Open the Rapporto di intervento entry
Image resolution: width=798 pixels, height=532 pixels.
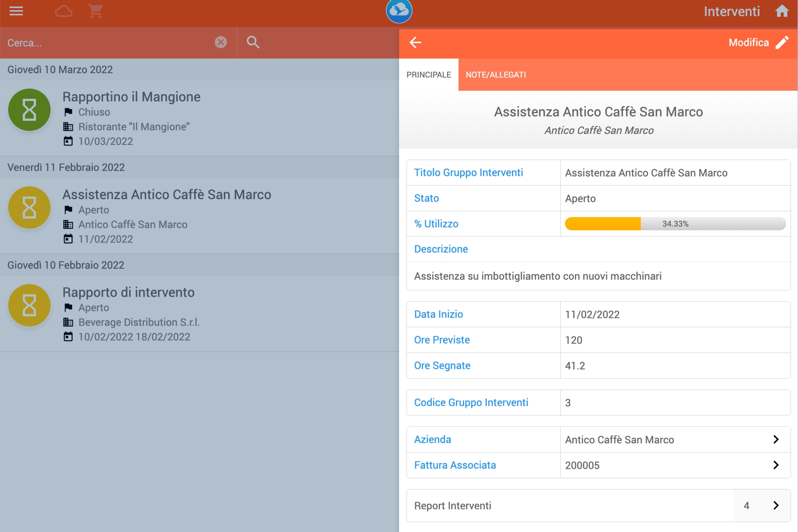pos(199,314)
